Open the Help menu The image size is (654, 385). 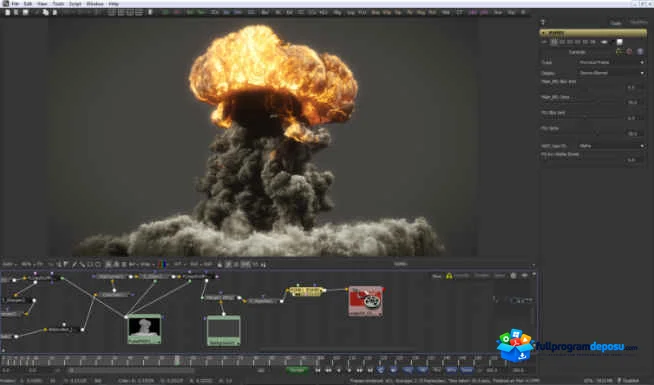[x=113, y=4]
